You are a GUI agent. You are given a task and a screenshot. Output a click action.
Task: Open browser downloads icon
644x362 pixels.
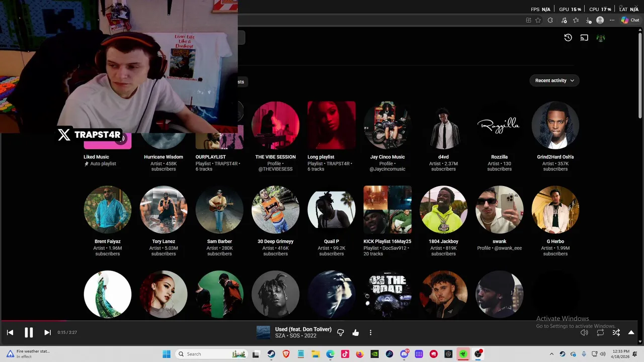[588, 20]
